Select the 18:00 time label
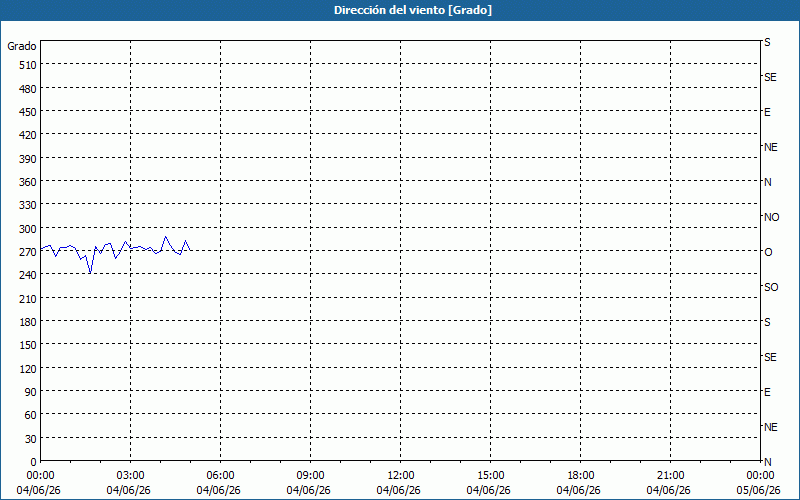 [581, 476]
